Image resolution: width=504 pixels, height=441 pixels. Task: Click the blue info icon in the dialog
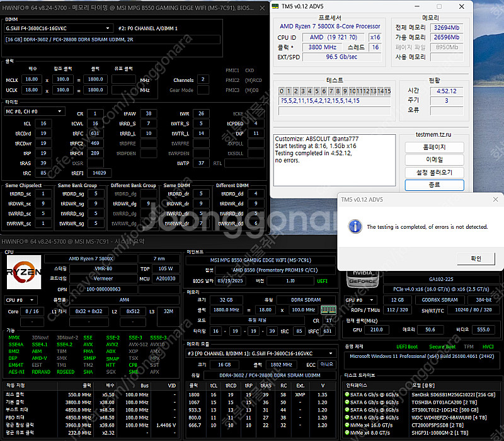coord(355,226)
